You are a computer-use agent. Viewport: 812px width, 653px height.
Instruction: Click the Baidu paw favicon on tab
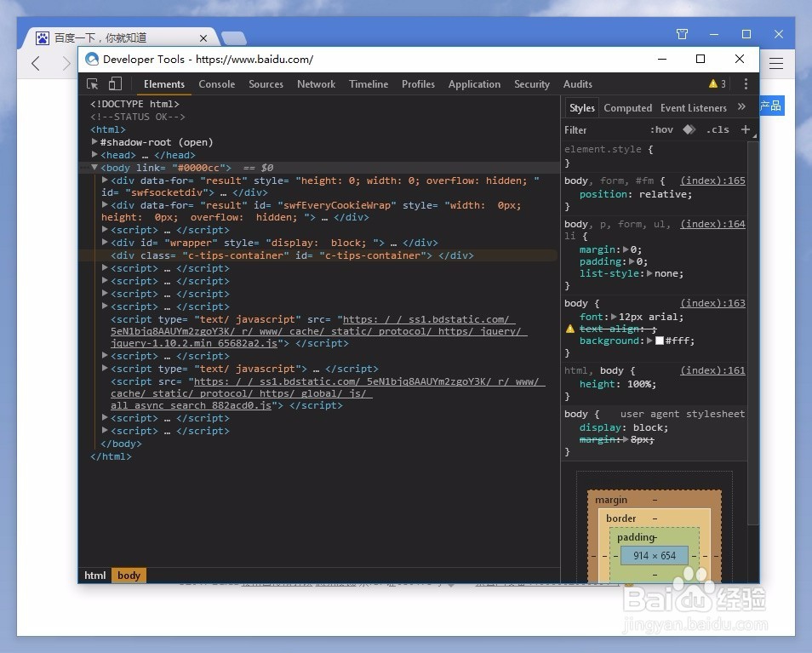(43, 37)
